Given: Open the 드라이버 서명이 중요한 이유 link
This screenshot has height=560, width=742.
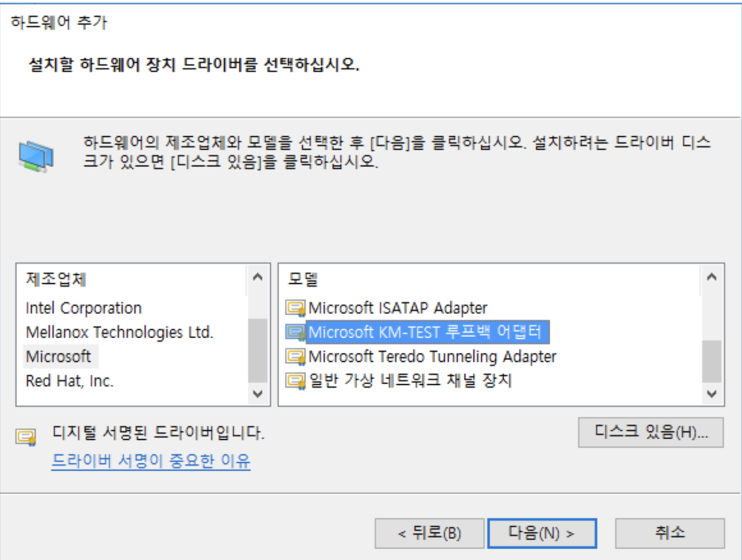Looking at the screenshot, I should click(x=151, y=461).
